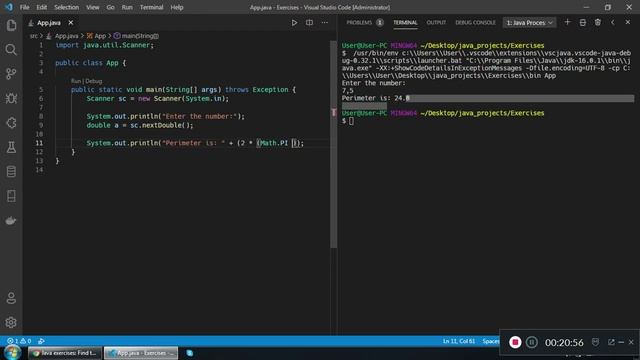The height and width of the screenshot is (360, 640).
Task: Switch to the OUTPUT tab
Action: (436, 23)
